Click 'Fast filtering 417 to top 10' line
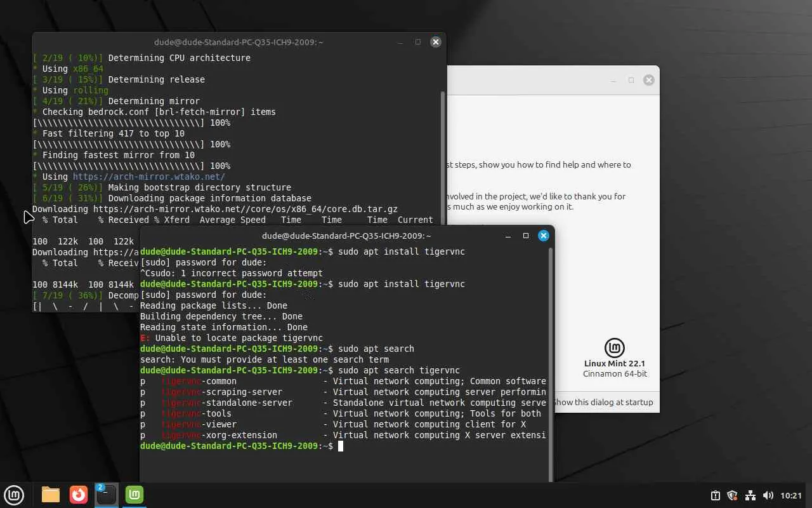This screenshot has height=508, width=812. point(114,133)
